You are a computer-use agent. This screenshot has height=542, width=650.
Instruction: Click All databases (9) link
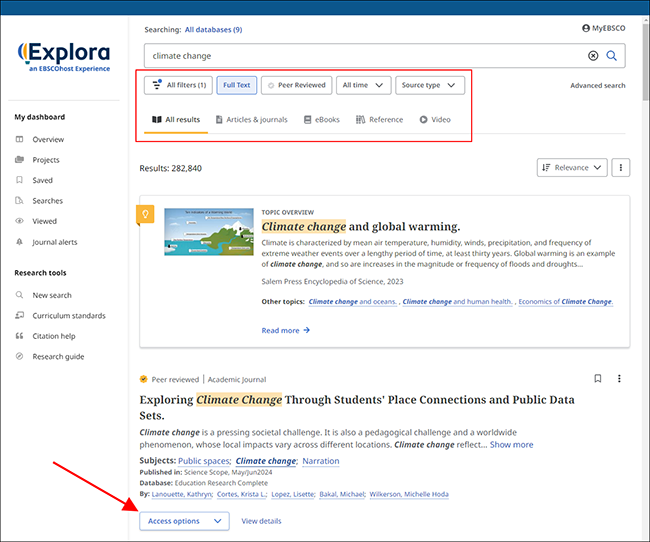pos(213,30)
